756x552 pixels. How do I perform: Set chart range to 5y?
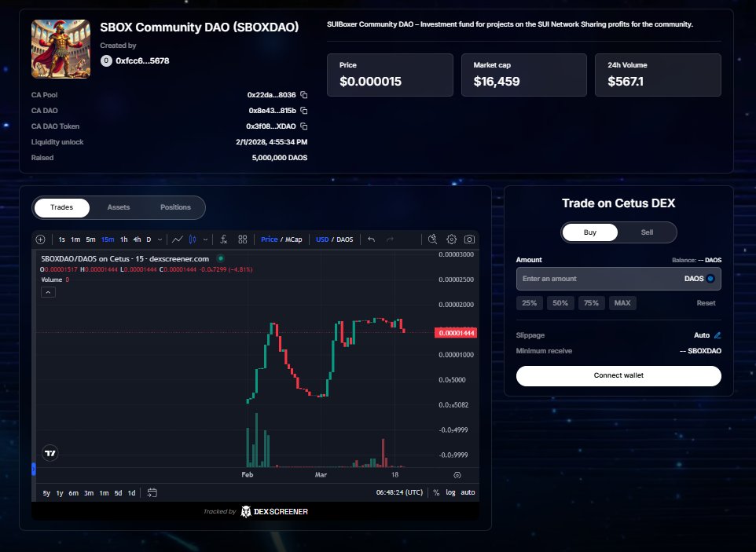[x=46, y=493]
